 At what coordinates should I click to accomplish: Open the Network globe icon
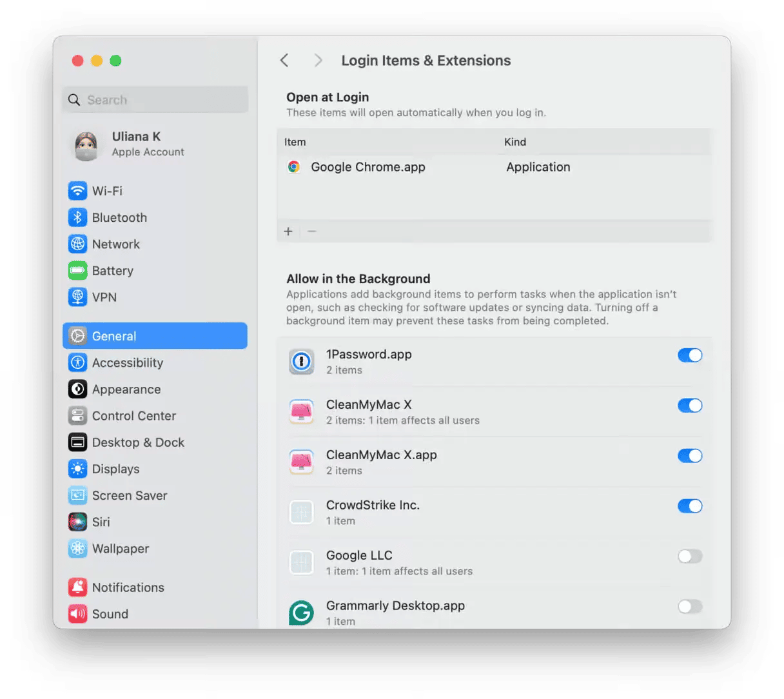tap(77, 244)
